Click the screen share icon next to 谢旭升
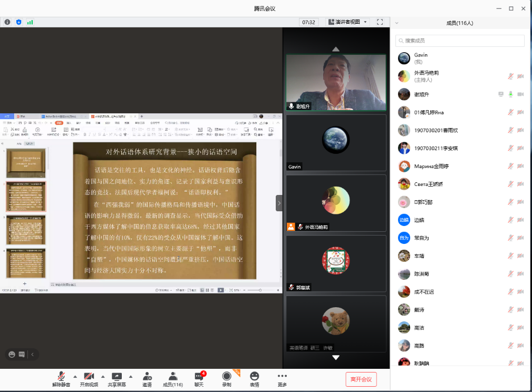Viewport: 532px width, 392px height. 501,94
